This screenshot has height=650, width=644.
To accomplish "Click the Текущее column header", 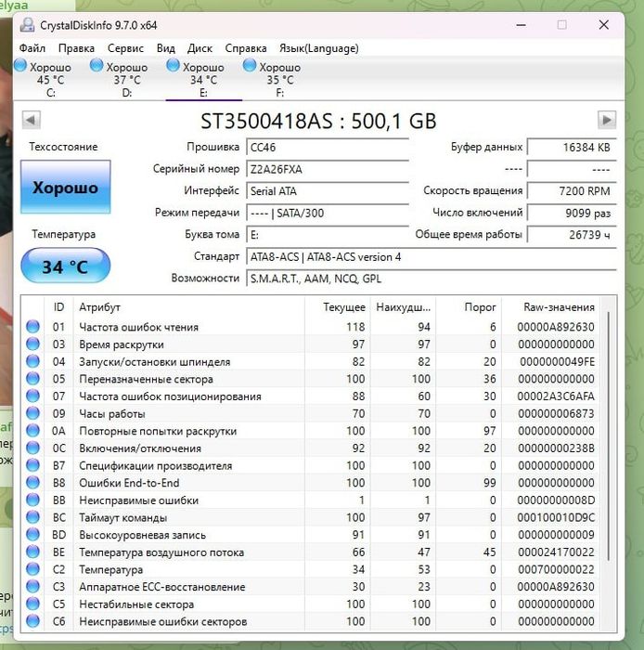I will [338, 307].
